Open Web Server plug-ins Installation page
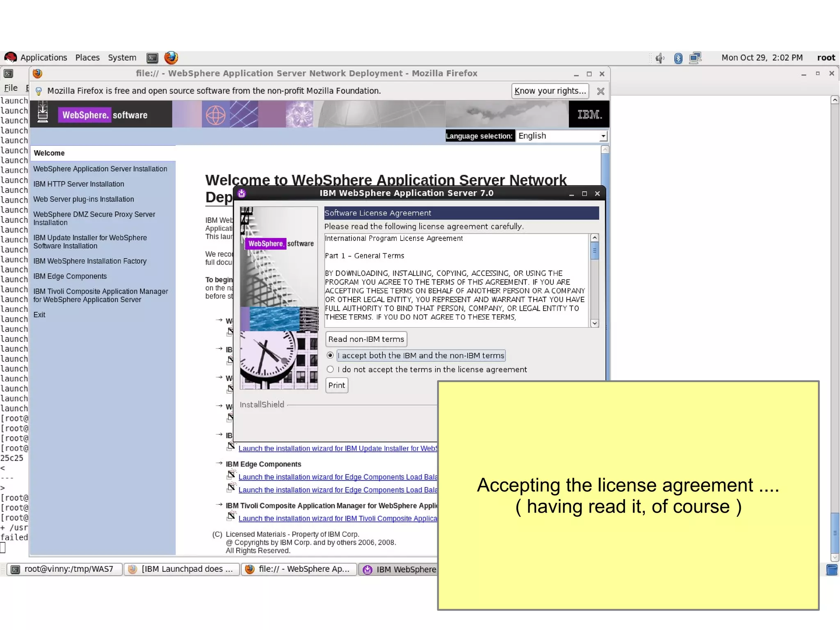The height and width of the screenshot is (630, 840). coord(83,199)
